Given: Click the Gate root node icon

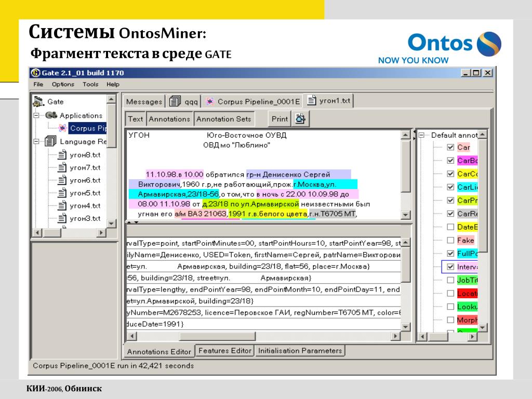Looking at the screenshot, I should (38, 101).
